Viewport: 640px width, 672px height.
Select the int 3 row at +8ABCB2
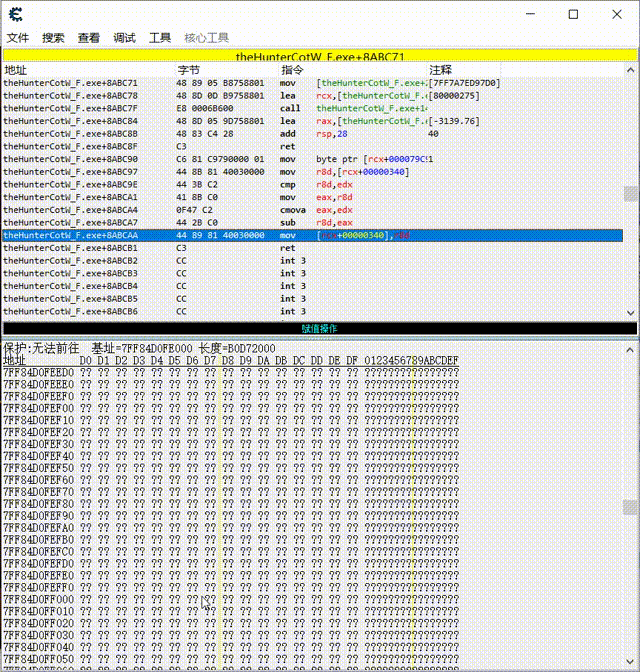[x=312, y=261]
